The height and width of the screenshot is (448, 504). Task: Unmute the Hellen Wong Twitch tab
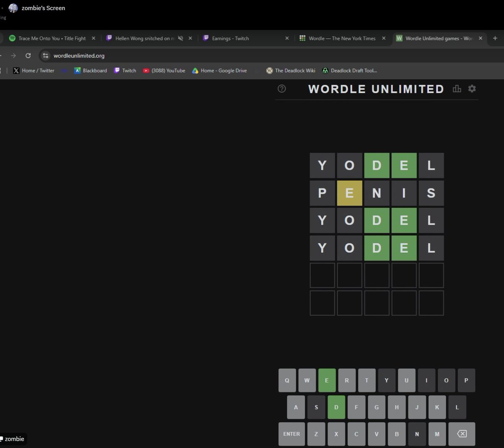pyautogui.click(x=180, y=38)
